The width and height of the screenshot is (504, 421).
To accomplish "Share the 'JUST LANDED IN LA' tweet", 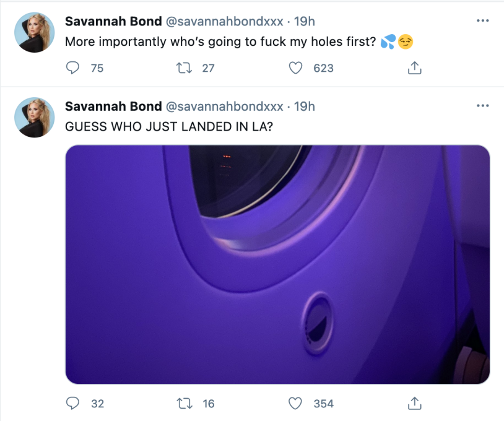I will point(414,404).
